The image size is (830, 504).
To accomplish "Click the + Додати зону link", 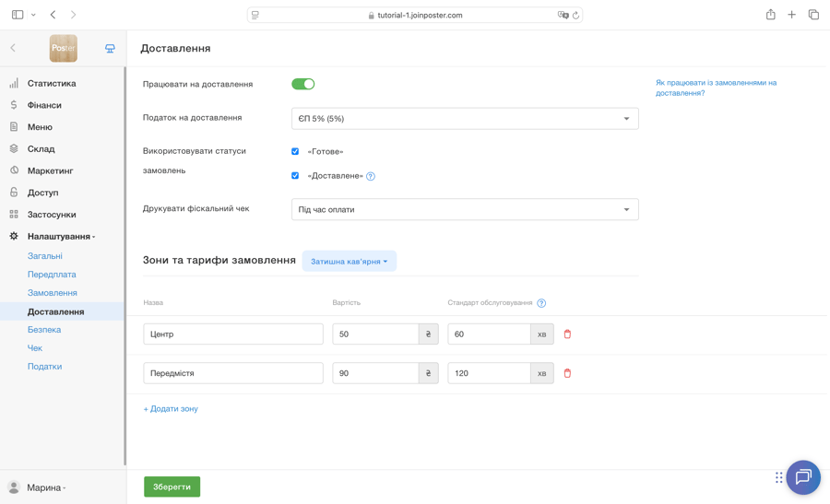I will coord(171,409).
